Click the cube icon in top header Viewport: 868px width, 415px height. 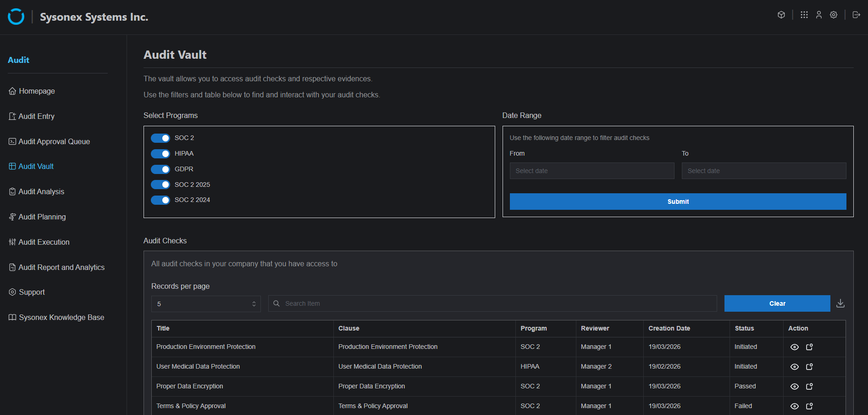click(781, 15)
